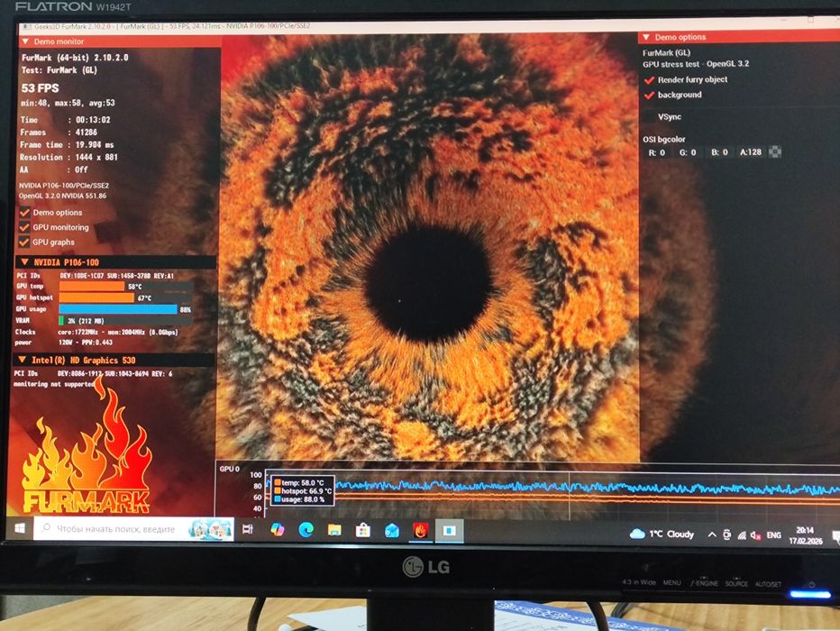Click the FurMark (64-bit) 2.10.2.0 line
The height and width of the screenshot is (631, 840).
click(x=75, y=58)
